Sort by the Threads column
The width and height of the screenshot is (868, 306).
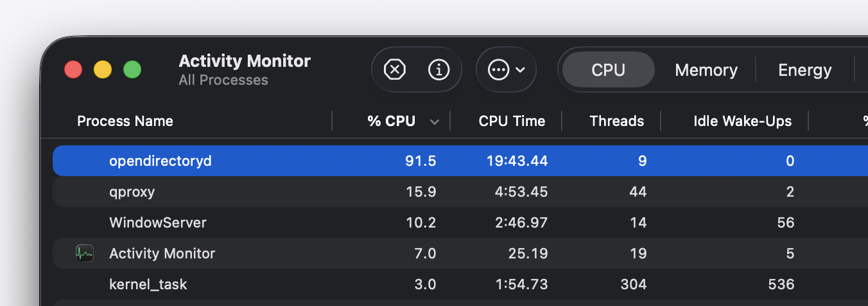pyautogui.click(x=616, y=121)
